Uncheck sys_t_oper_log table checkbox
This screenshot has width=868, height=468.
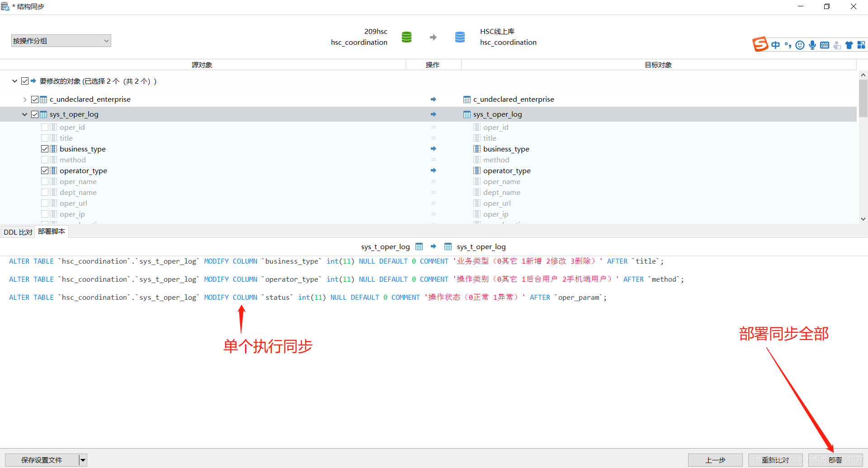[x=35, y=114]
